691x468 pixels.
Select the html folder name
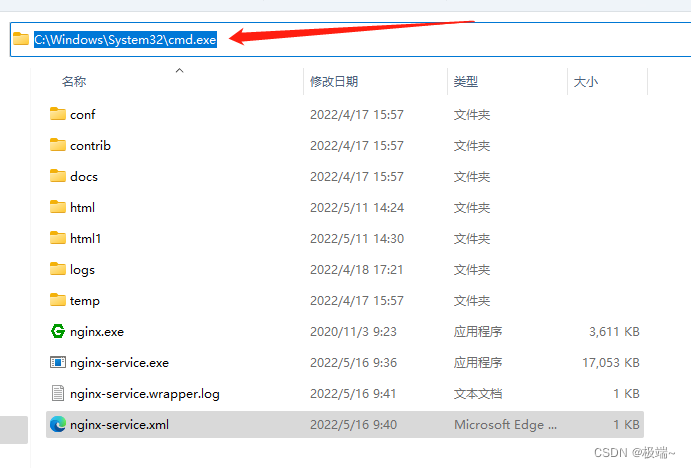coord(82,208)
